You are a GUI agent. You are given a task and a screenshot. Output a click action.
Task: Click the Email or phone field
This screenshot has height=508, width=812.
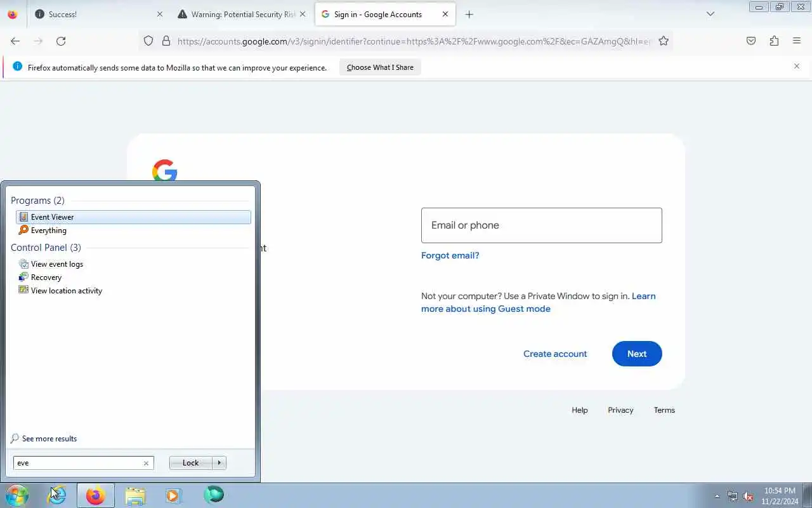[542, 225]
